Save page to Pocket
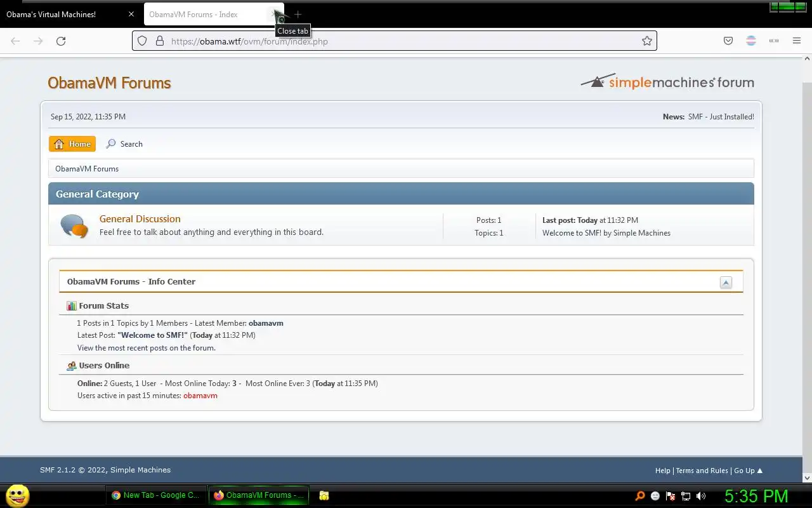Viewport: 812px width, 508px height. [x=728, y=41]
